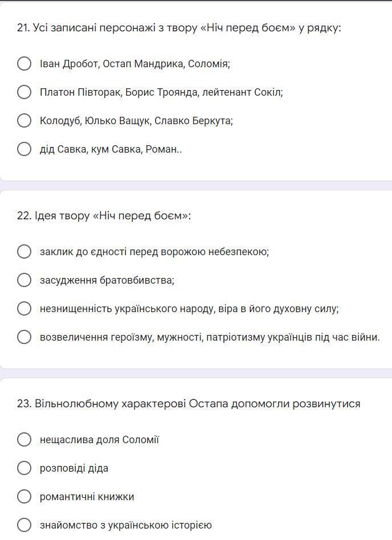Pick the 'романтичні книжки' option
The height and width of the screenshot is (540, 392).
coord(24,496)
